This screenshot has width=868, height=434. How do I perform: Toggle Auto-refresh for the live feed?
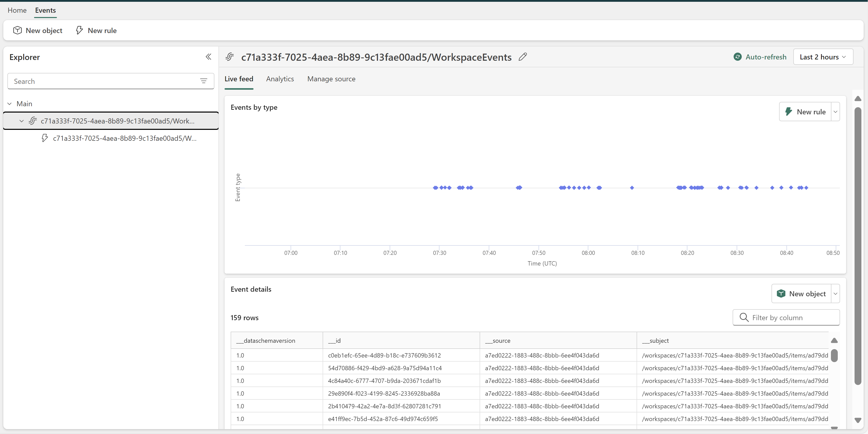point(760,57)
